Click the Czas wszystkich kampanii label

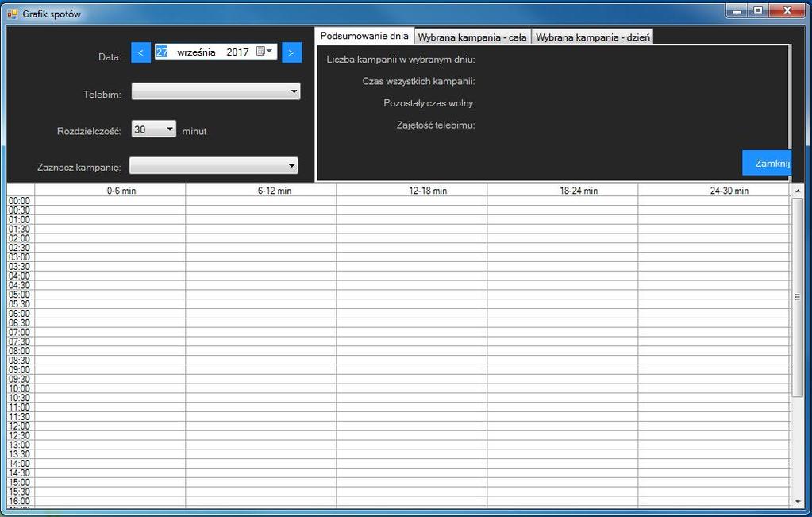pos(418,81)
